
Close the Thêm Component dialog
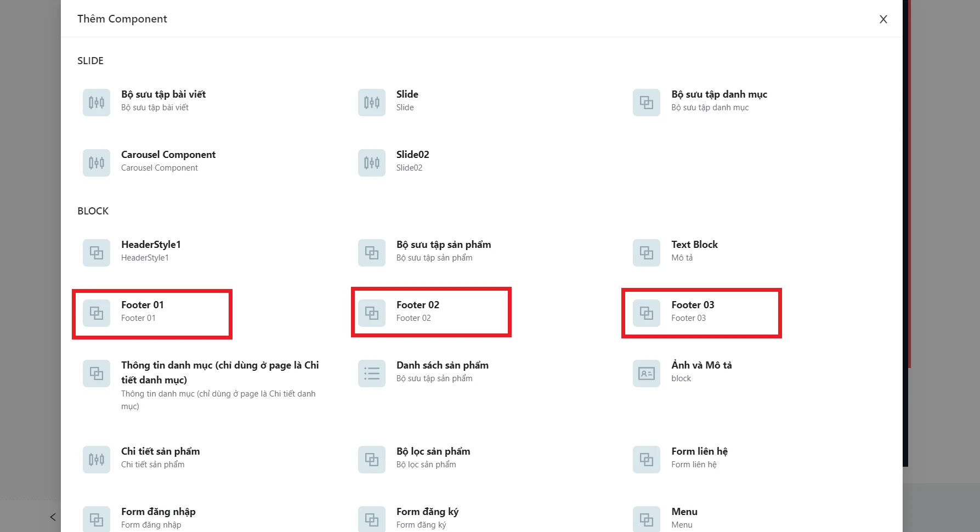click(x=883, y=19)
